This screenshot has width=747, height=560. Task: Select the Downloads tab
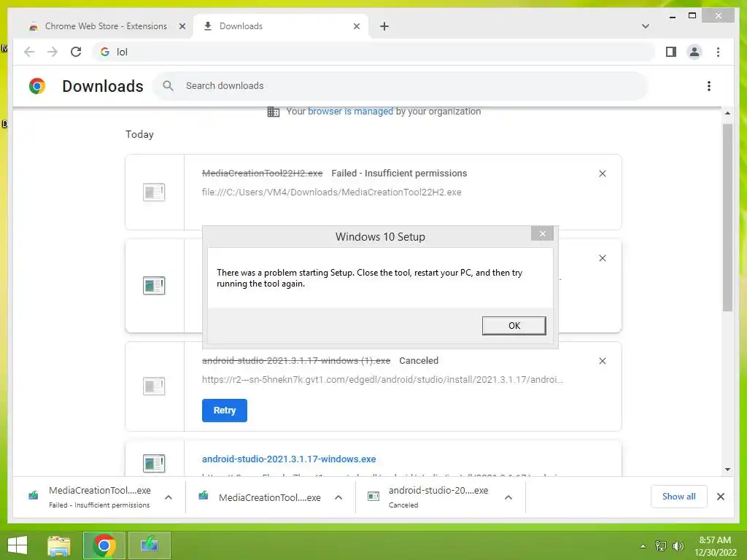point(281,26)
